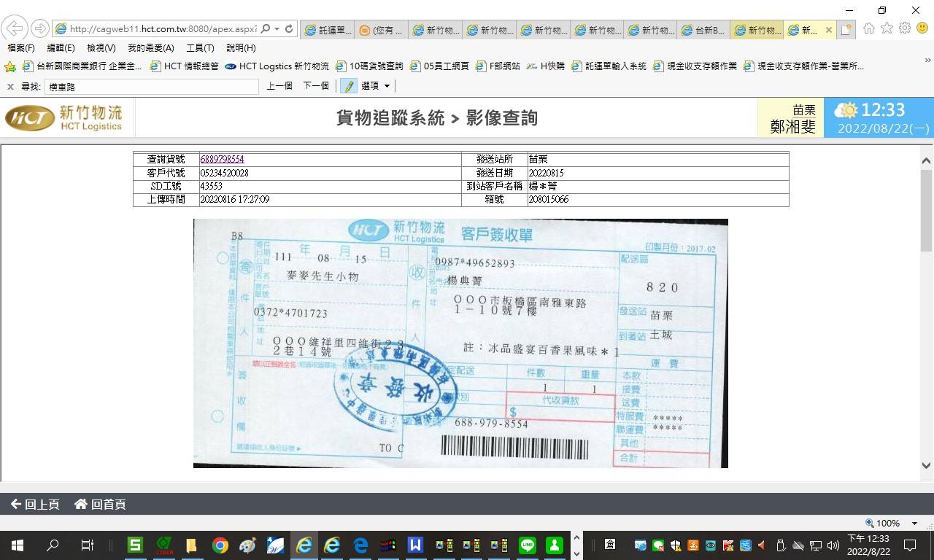Image resolution: width=934 pixels, height=560 pixels.
Task: Open the 編輯(E) menu
Action: 61,48
